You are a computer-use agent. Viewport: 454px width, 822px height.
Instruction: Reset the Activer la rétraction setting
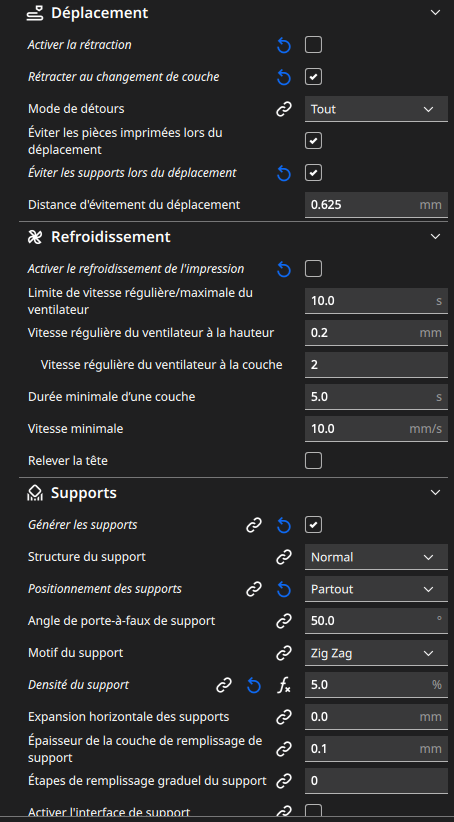click(x=284, y=46)
